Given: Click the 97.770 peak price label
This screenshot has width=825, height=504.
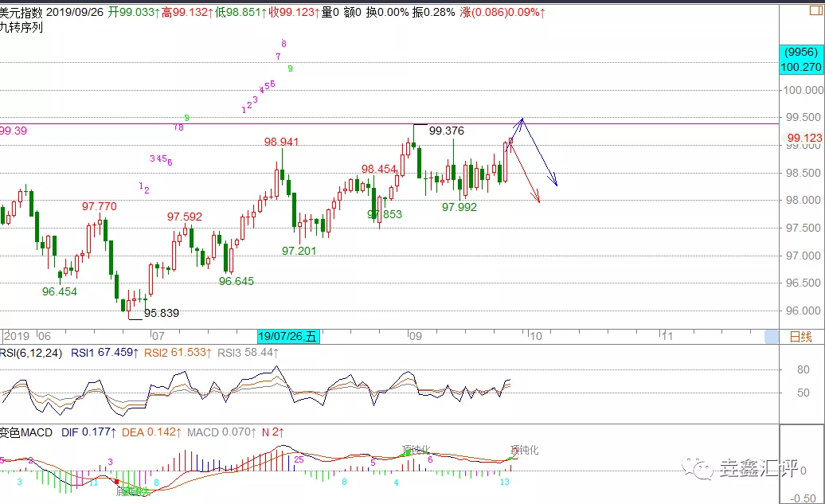Looking at the screenshot, I should click(100, 206).
